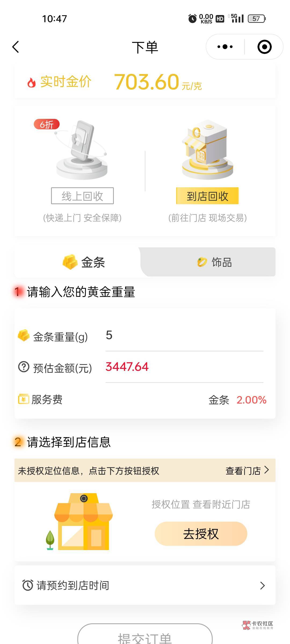This screenshot has height=644, width=290.
Task: Open the mini program three-dots menu
Action: click(225, 47)
